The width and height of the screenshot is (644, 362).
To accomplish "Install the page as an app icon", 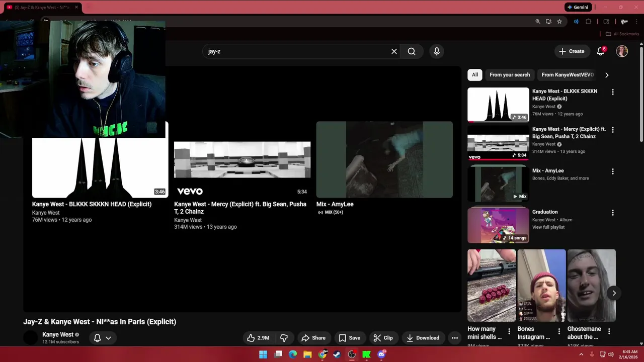I will 548,22.
